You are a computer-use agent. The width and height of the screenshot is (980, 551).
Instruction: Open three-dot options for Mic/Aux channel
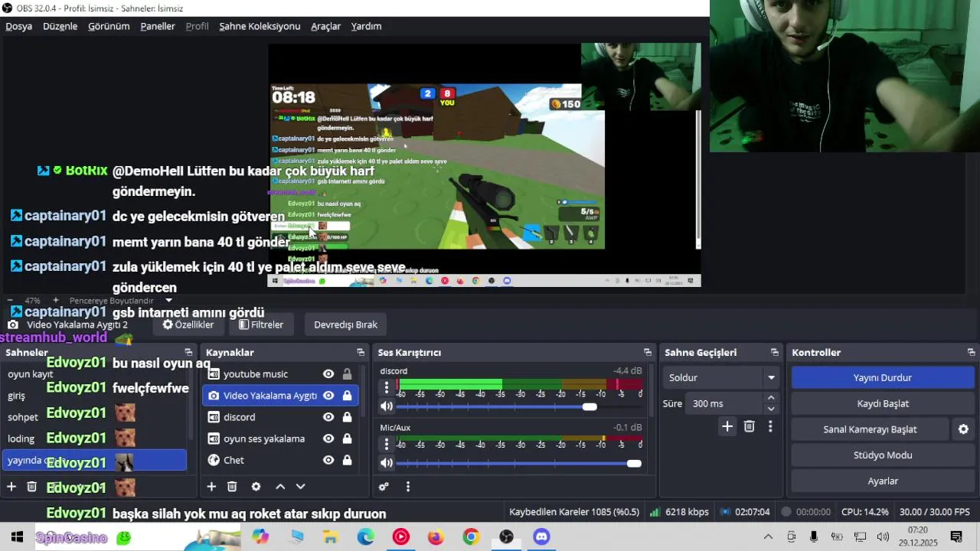(x=387, y=444)
